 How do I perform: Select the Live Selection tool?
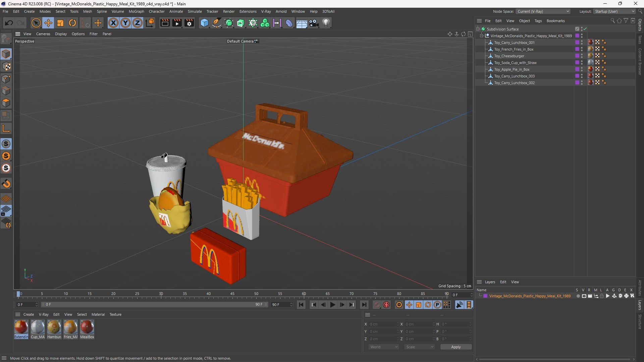pyautogui.click(x=36, y=23)
